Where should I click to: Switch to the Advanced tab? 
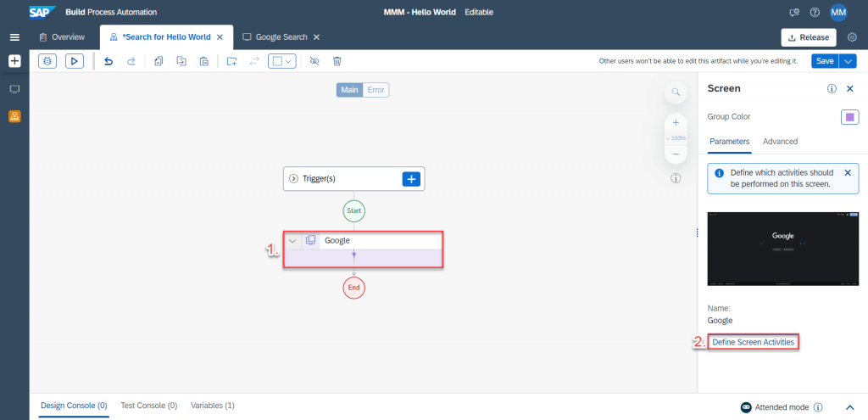tap(780, 142)
